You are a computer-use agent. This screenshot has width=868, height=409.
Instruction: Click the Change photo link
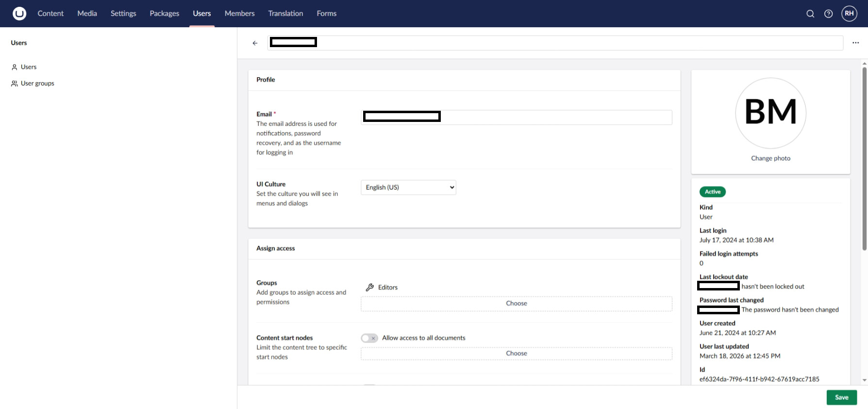click(x=770, y=158)
